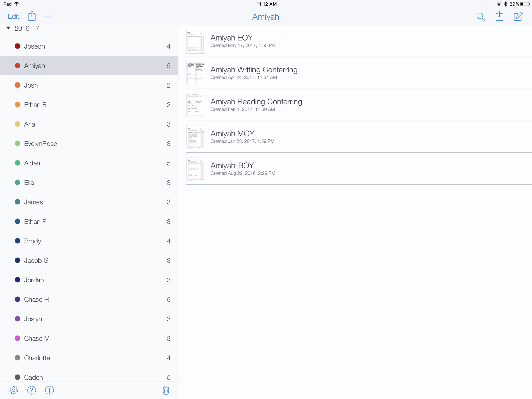Click the 2016-17 folder label
Viewport: 532px width, 399px height.
(27, 28)
